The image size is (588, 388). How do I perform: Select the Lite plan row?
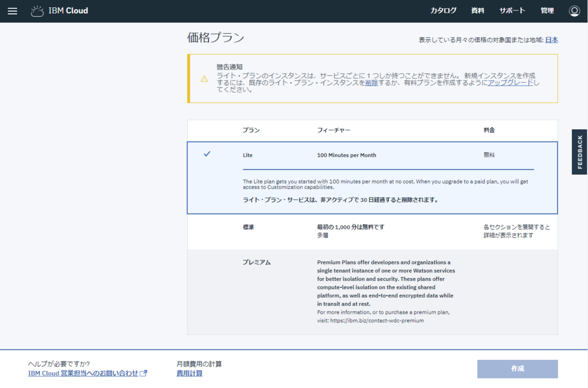372,178
